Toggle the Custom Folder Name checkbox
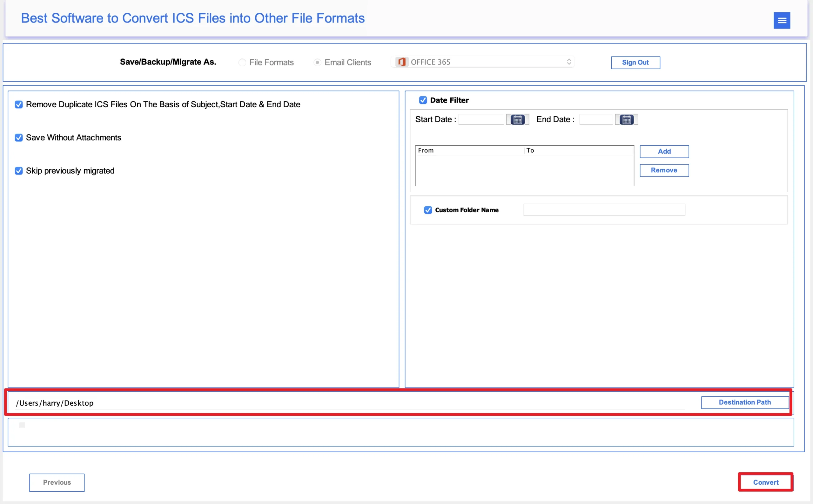Screen dimensions: 813x504 pyautogui.click(x=428, y=210)
